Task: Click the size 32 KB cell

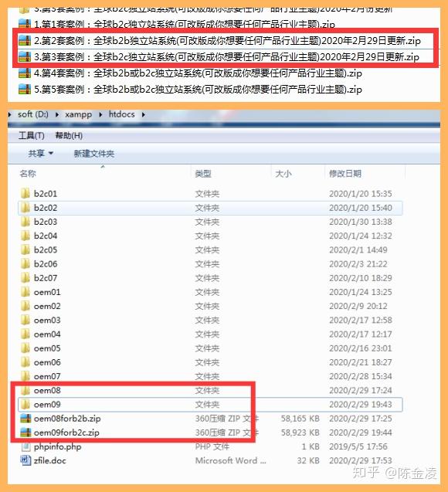Action: pos(308,460)
